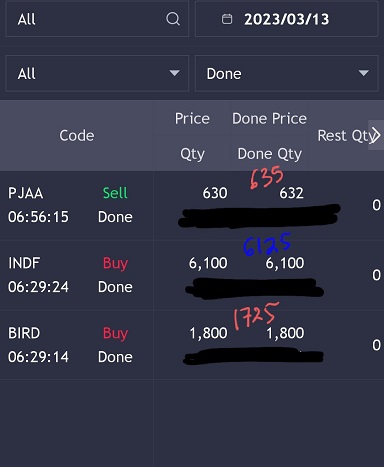This screenshot has height=467, width=384.
Task: Click the red Buy label for BIRD
Action: (115, 333)
